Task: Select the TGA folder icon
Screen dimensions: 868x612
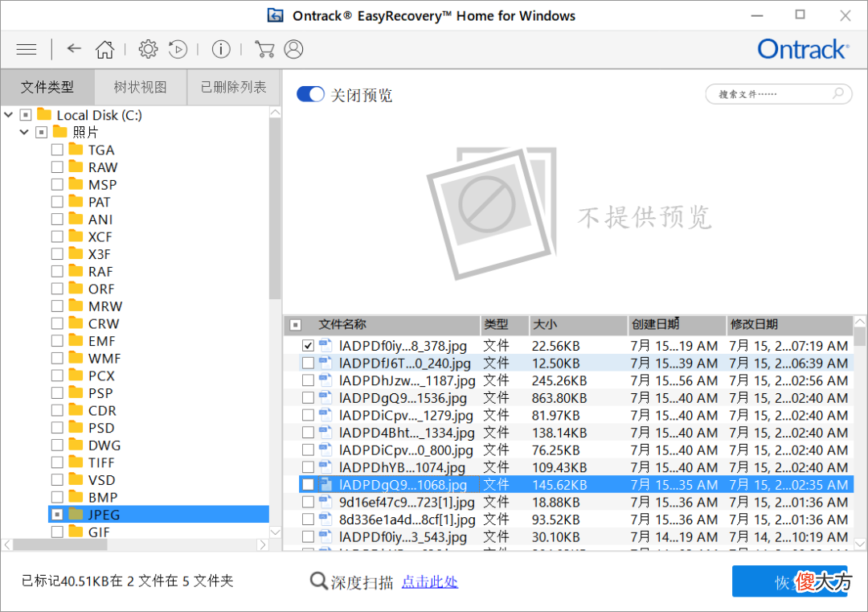Action: [x=76, y=149]
